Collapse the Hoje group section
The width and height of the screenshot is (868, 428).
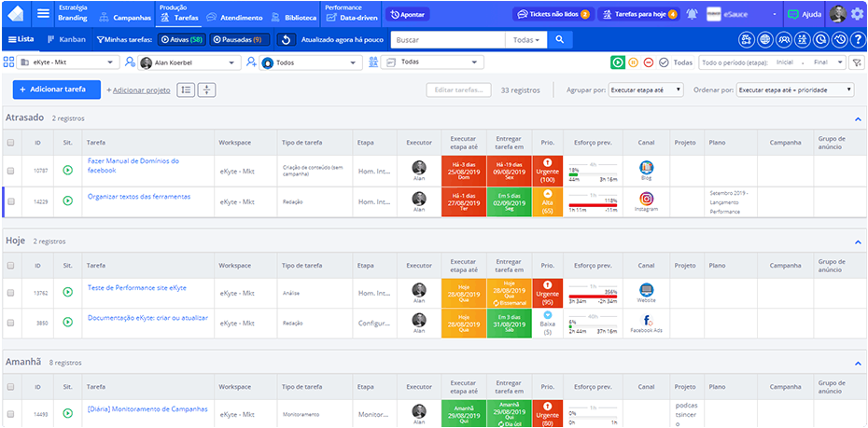857,242
